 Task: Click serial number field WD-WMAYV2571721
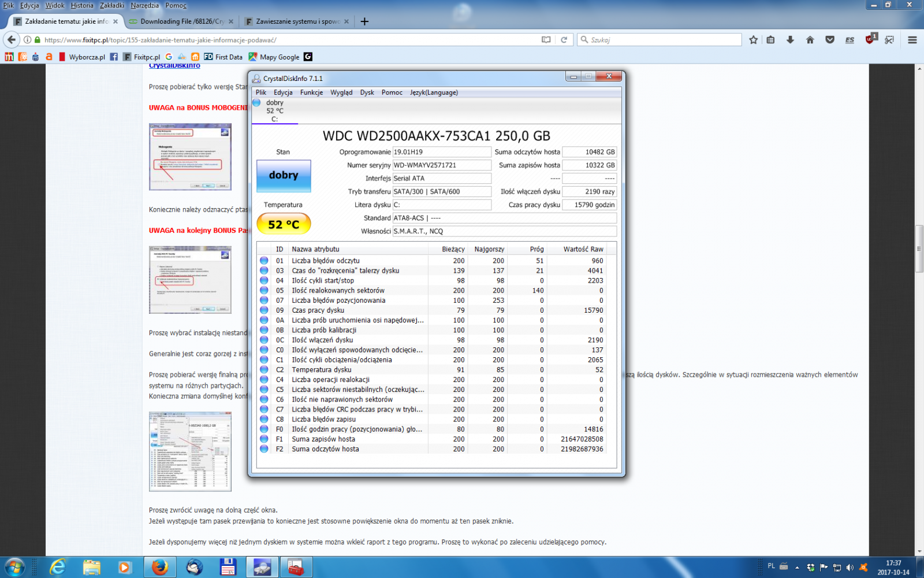(x=442, y=165)
